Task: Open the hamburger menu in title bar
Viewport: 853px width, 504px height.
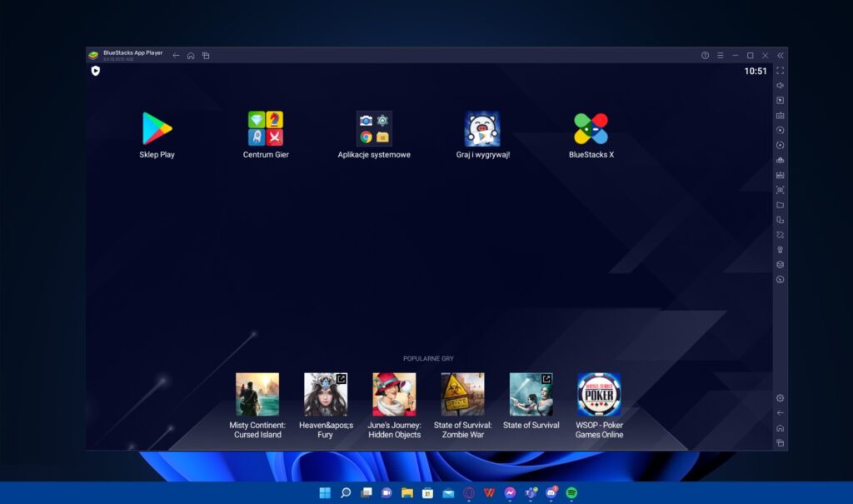Action: [721, 56]
